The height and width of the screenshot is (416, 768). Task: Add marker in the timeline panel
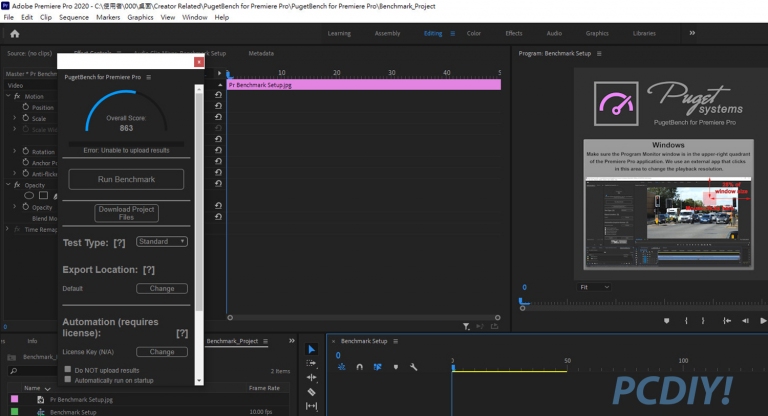pyautogui.click(x=396, y=367)
